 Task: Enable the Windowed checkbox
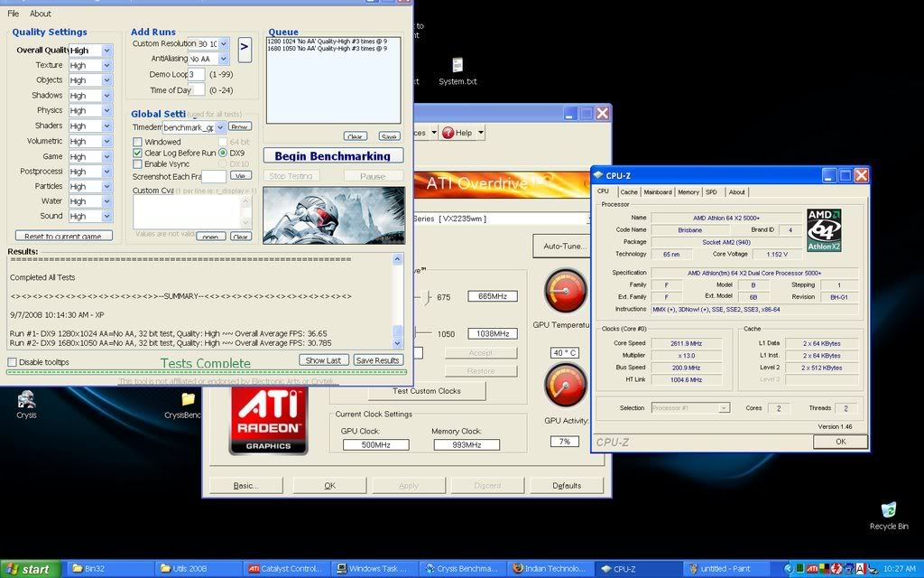[x=137, y=142]
